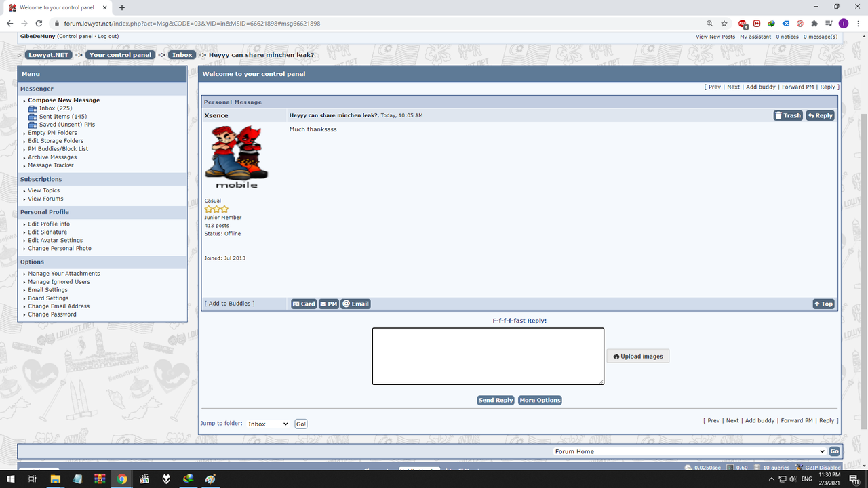This screenshot has height=488, width=868.
Task: Open Manage Your Attachments
Action: [x=64, y=274]
